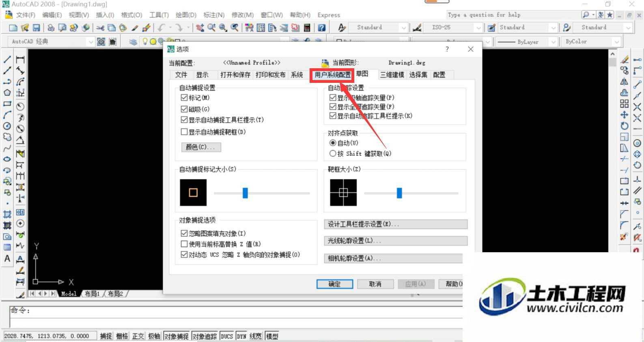Click the 靶框大小 slider handle

pyautogui.click(x=399, y=193)
